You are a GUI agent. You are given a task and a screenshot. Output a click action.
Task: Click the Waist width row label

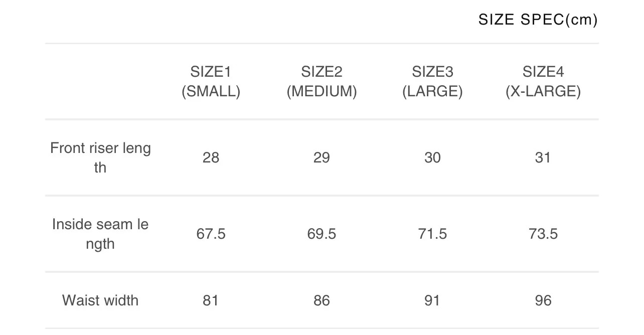pos(100,300)
